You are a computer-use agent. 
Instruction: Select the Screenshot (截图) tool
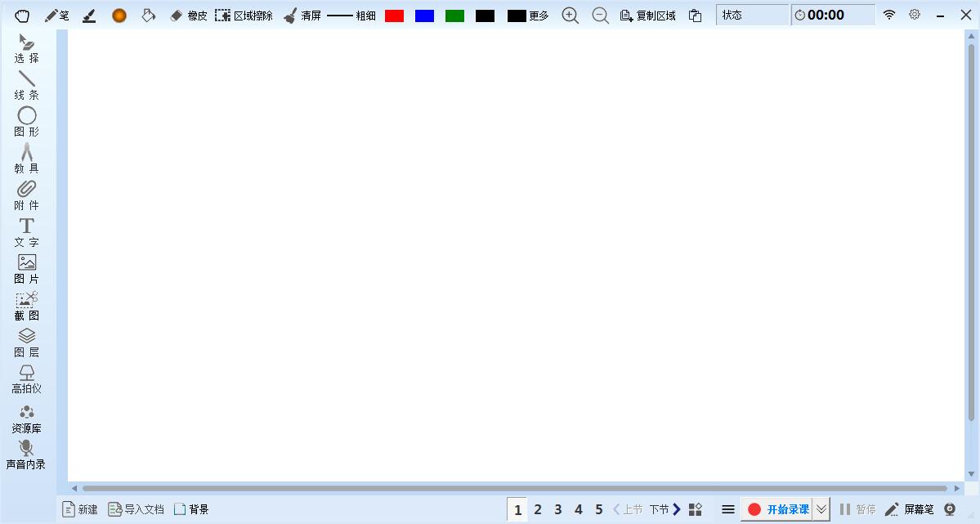pyautogui.click(x=27, y=305)
